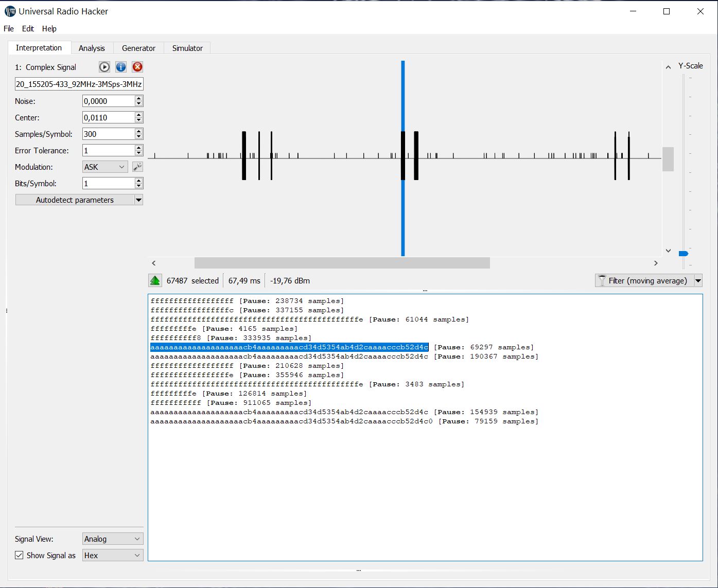The height and width of the screenshot is (588, 718).
Task: Expand Autodetect parameters arrow menu
Action: [138, 200]
